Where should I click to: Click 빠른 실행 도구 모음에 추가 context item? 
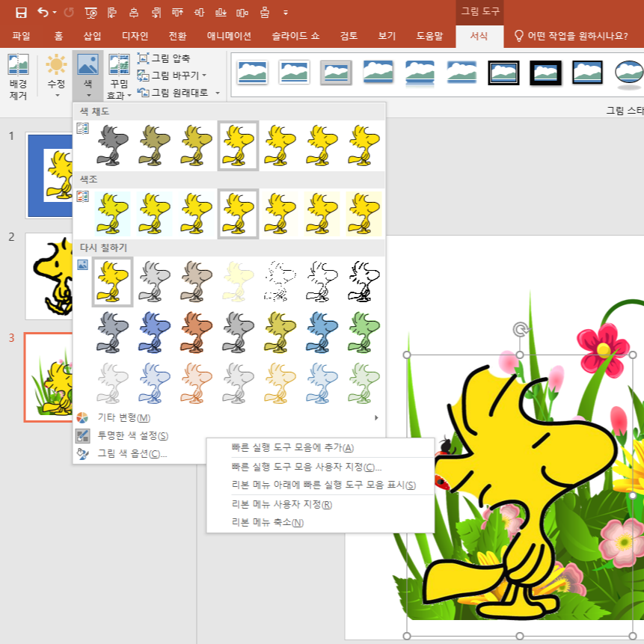[x=320, y=448]
